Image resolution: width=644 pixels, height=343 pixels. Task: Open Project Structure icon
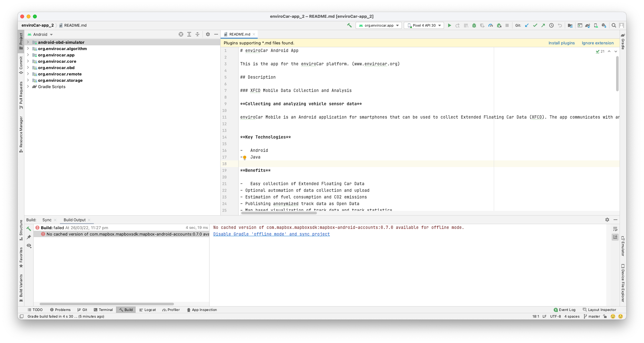pyautogui.click(x=570, y=25)
